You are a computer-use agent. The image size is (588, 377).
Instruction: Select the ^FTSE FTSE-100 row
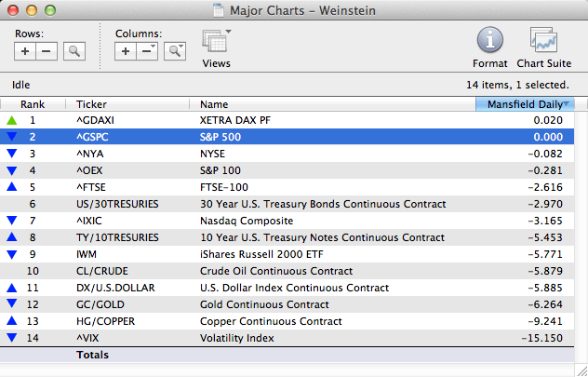coord(279,187)
